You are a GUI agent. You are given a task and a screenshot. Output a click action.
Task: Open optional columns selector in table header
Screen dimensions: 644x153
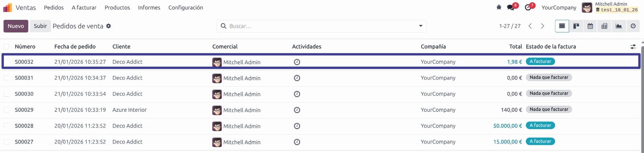click(x=633, y=47)
